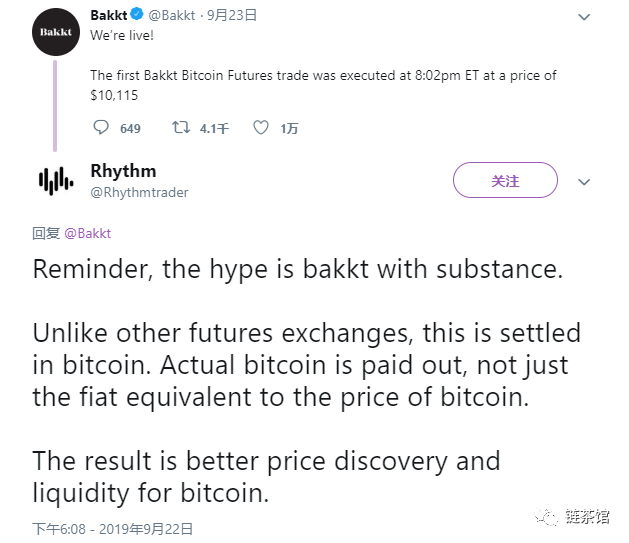Expand the chevron menu beside the follow button
Viewport: 629px width, 543px height.
coord(584,182)
